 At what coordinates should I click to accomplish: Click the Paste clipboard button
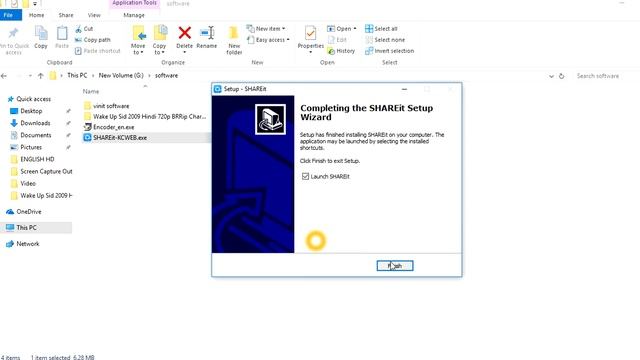62,38
